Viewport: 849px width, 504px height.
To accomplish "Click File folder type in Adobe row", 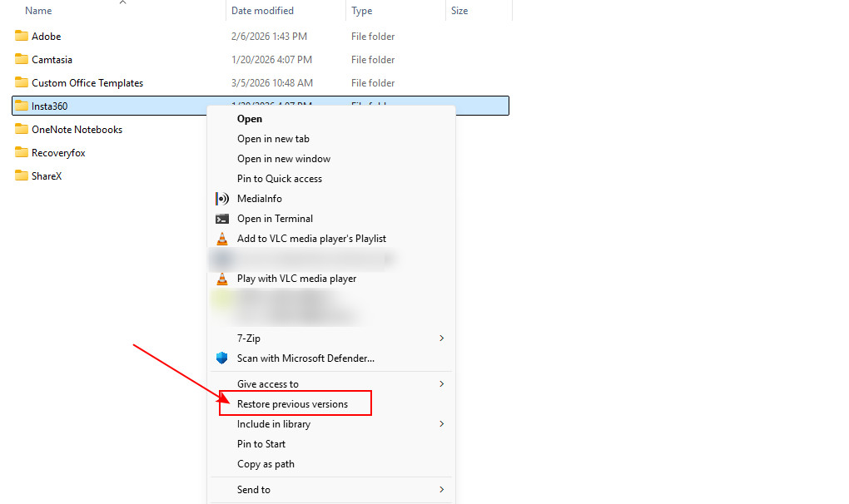I will (373, 37).
